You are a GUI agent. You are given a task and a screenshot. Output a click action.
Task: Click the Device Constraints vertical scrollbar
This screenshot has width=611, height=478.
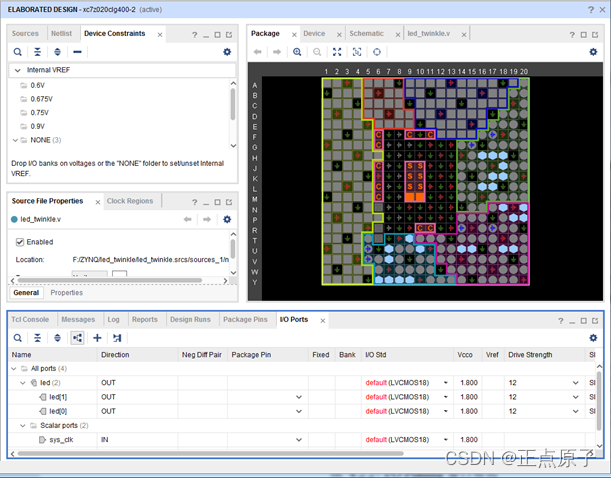(x=233, y=104)
